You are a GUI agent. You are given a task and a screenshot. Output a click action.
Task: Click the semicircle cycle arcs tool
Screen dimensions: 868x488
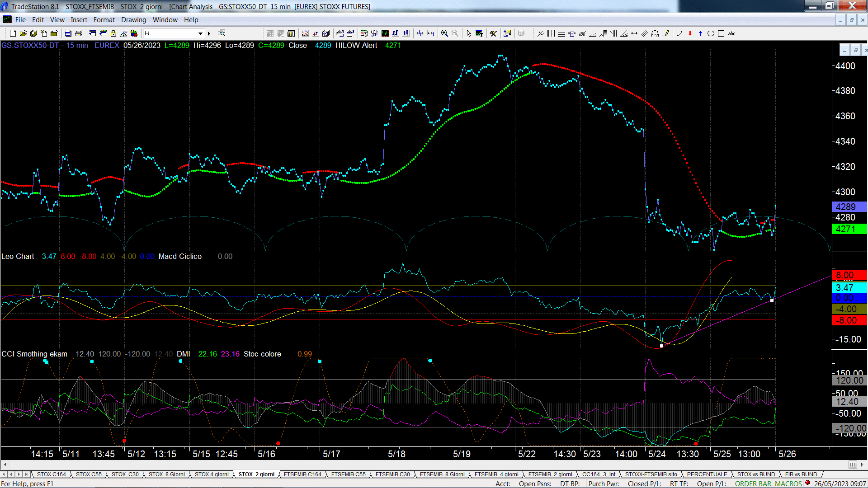click(x=655, y=33)
